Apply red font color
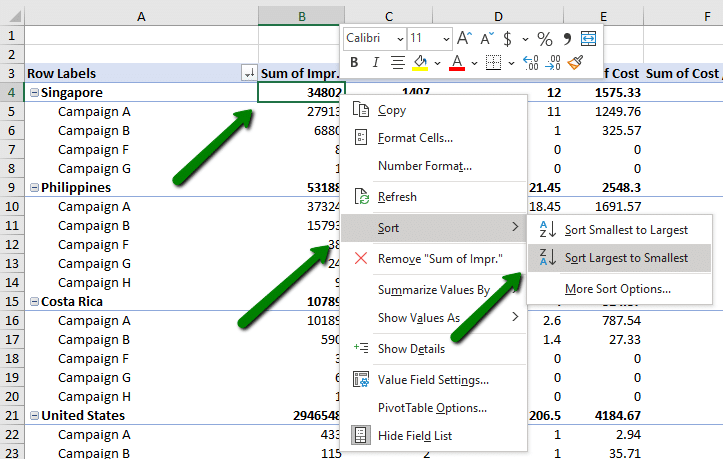The width and height of the screenshot is (723, 459). (457, 62)
